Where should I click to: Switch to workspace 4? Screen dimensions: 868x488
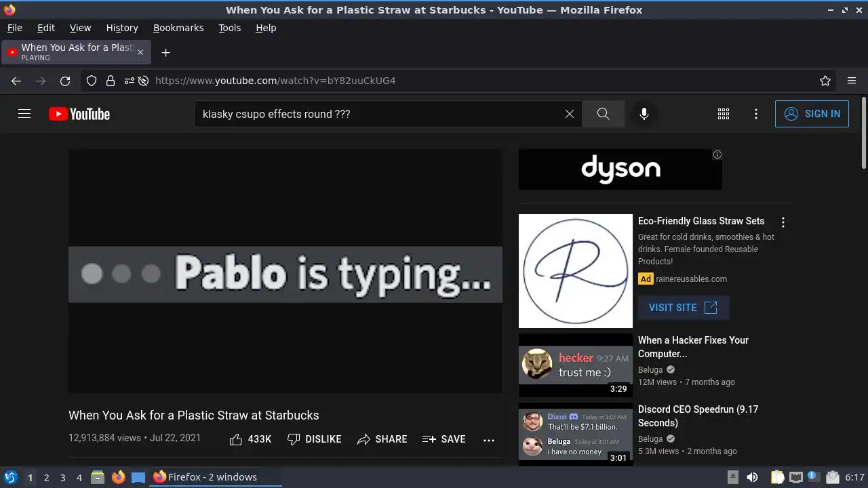click(79, 478)
